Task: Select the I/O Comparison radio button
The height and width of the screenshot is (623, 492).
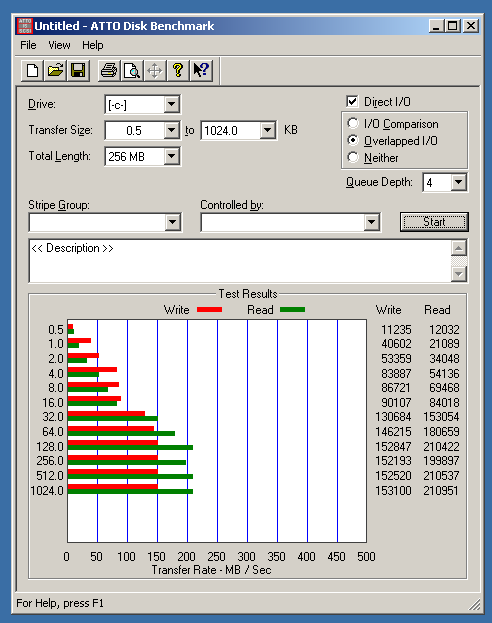Action: tap(353, 124)
